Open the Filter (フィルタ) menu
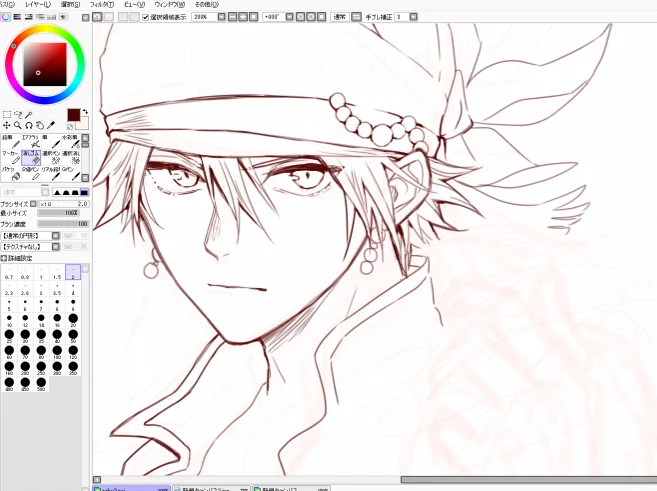 click(102, 5)
